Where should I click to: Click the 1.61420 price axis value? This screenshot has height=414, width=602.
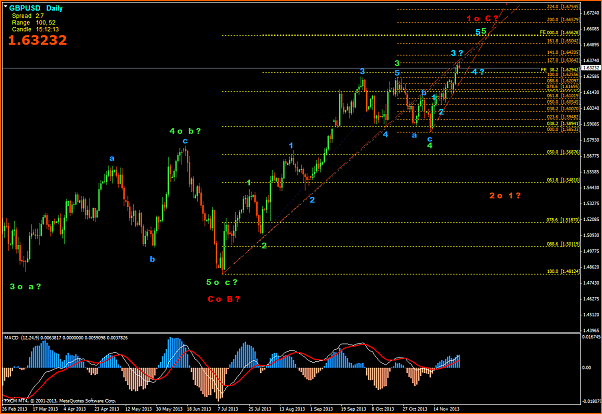coord(591,92)
